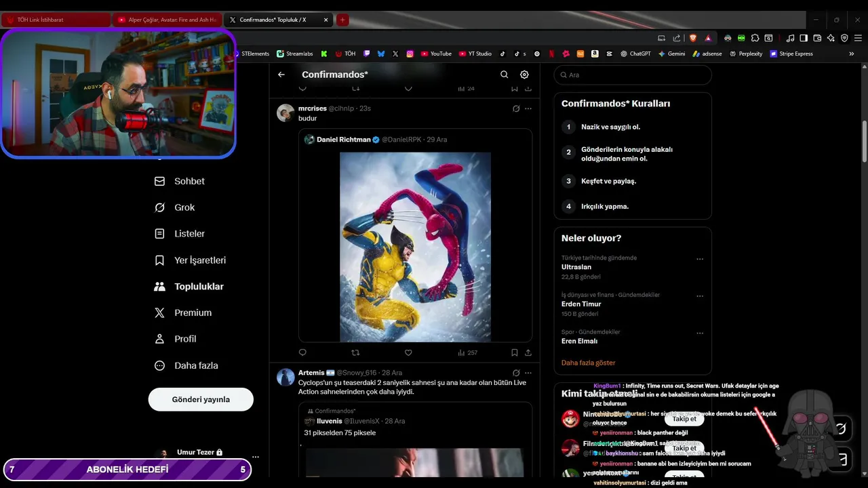Reply to the mrcrises post
Viewport: 868px width, 488px height.
point(302,352)
